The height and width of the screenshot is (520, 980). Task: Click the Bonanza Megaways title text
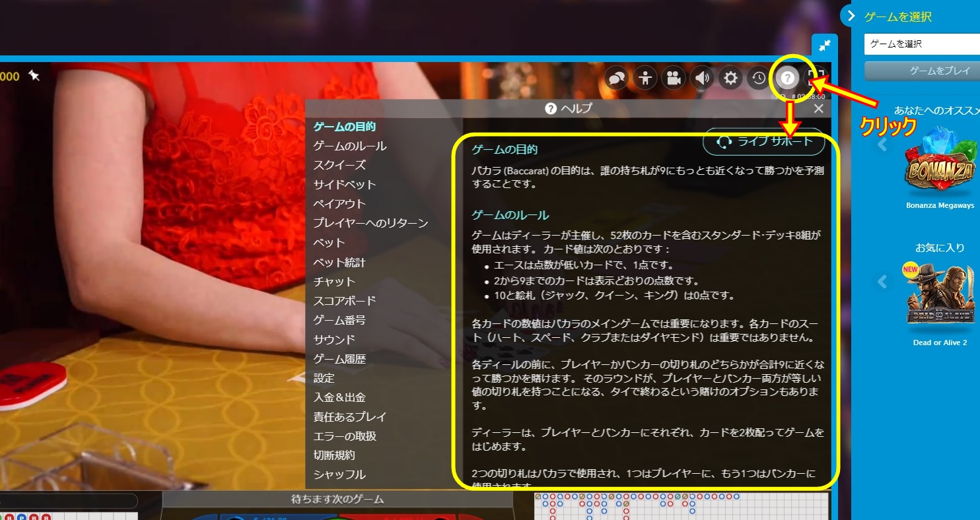[940, 205]
